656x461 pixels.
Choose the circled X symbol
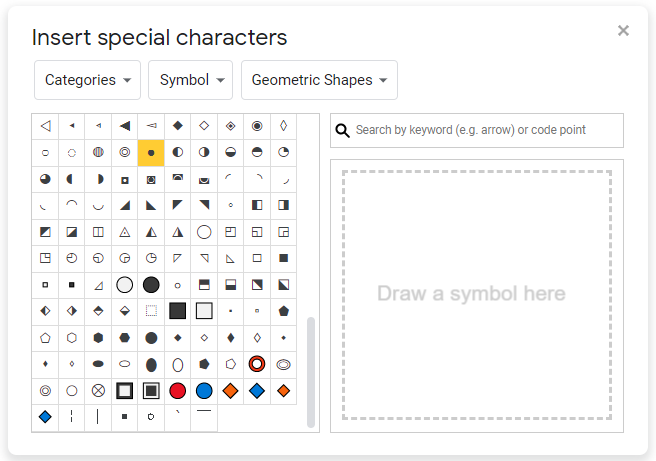tap(98, 390)
